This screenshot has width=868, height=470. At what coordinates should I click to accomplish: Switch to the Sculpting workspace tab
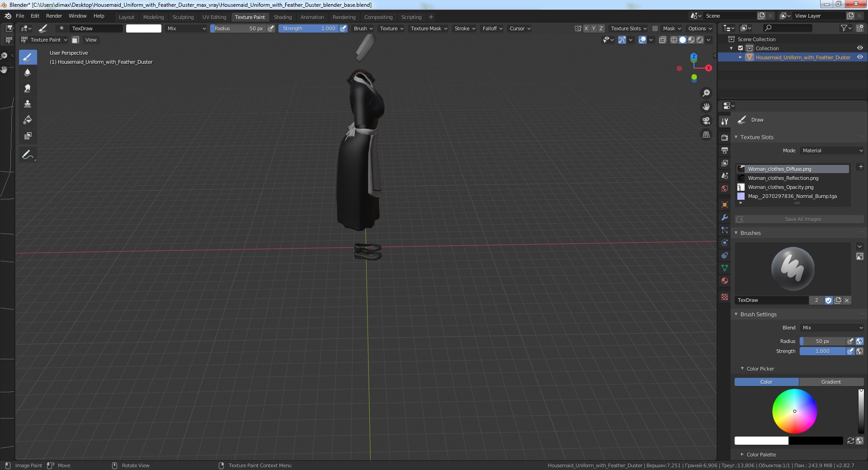pos(183,17)
